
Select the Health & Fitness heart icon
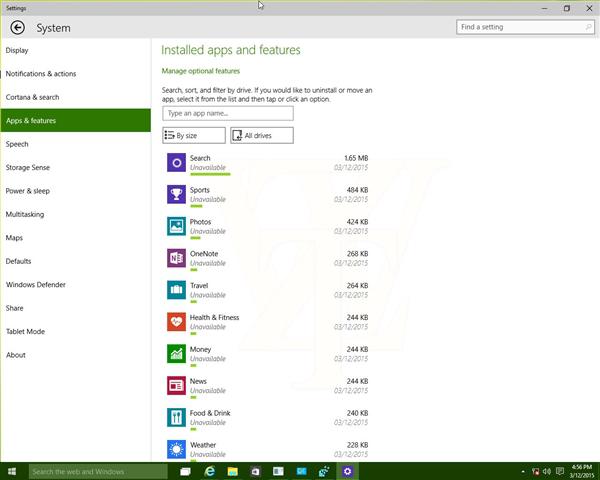click(x=175, y=322)
